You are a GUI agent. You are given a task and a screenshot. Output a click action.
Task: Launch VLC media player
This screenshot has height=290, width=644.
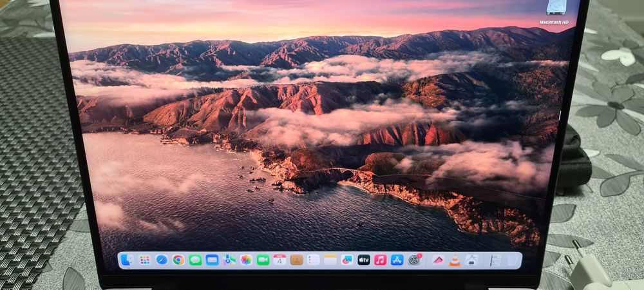tap(455, 260)
